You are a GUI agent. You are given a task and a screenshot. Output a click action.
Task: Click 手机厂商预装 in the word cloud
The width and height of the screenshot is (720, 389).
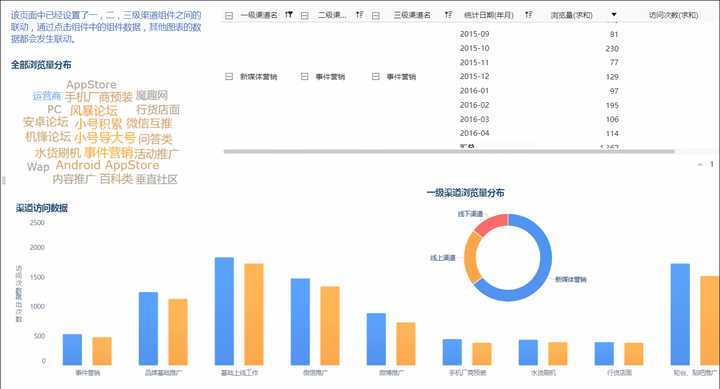[x=98, y=96]
